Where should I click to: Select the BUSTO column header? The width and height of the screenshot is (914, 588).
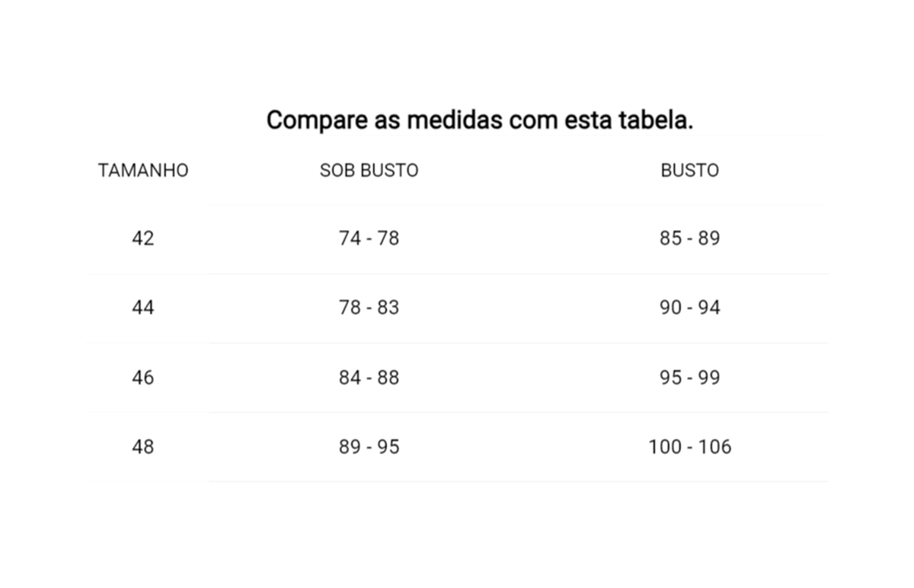click(x=690, y=171)
